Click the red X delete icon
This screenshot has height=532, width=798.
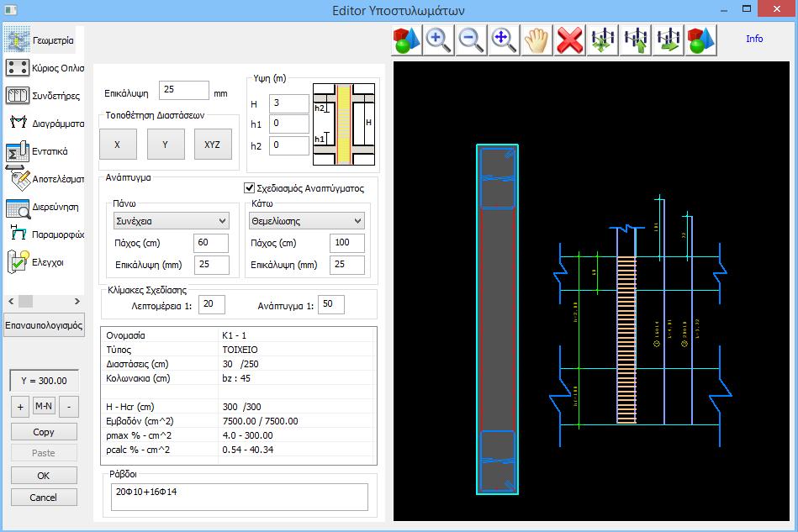[569, 40]
